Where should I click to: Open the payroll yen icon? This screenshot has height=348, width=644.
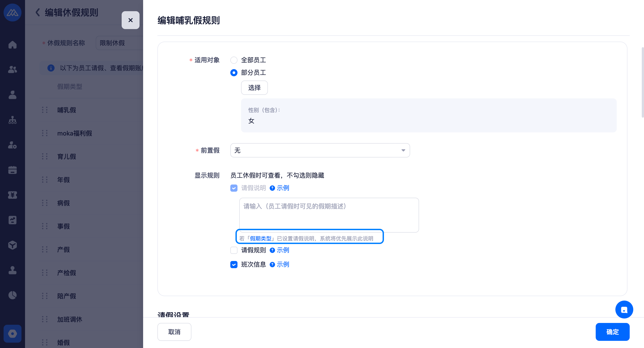(x=12, y=195)
